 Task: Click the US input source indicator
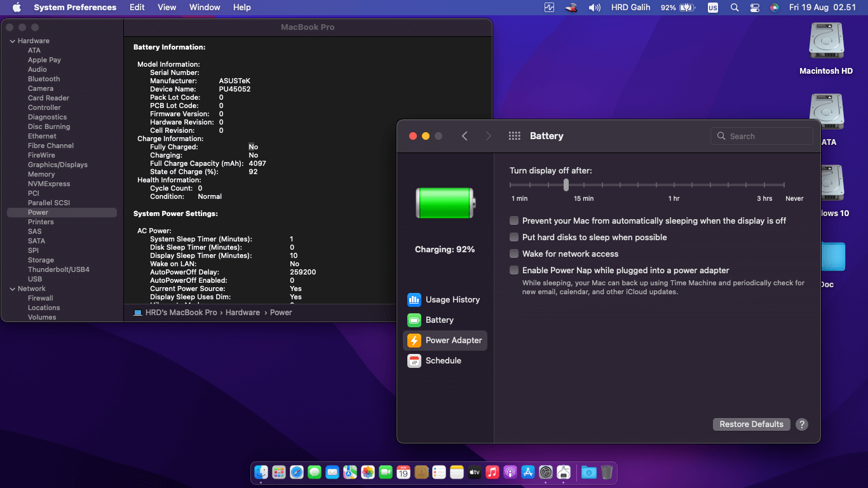coord(713,8)
